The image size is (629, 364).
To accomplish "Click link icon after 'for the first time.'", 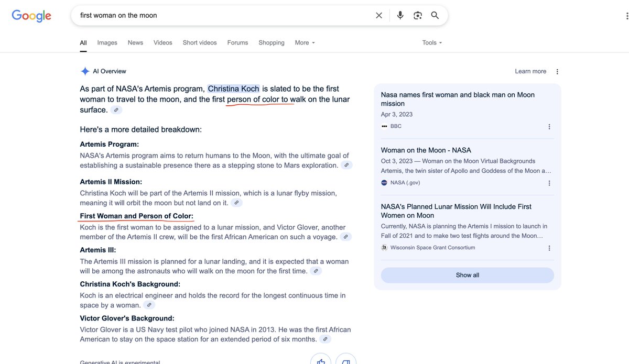I will point(316,271).
